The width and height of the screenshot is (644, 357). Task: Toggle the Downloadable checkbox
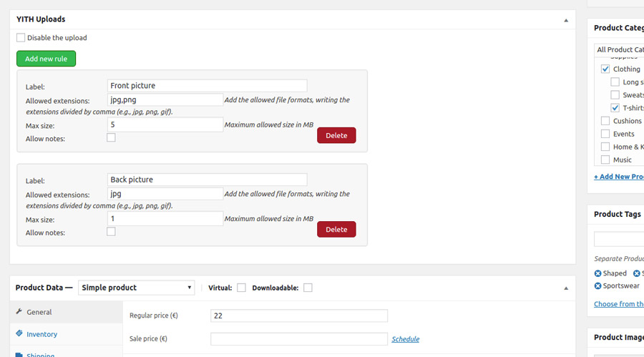tap(308, 288)
